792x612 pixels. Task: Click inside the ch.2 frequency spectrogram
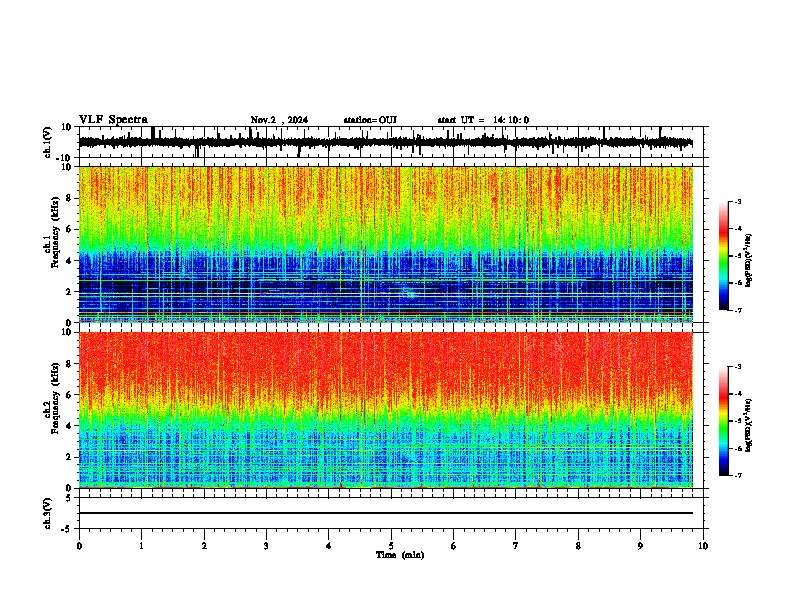pos(385,410)
